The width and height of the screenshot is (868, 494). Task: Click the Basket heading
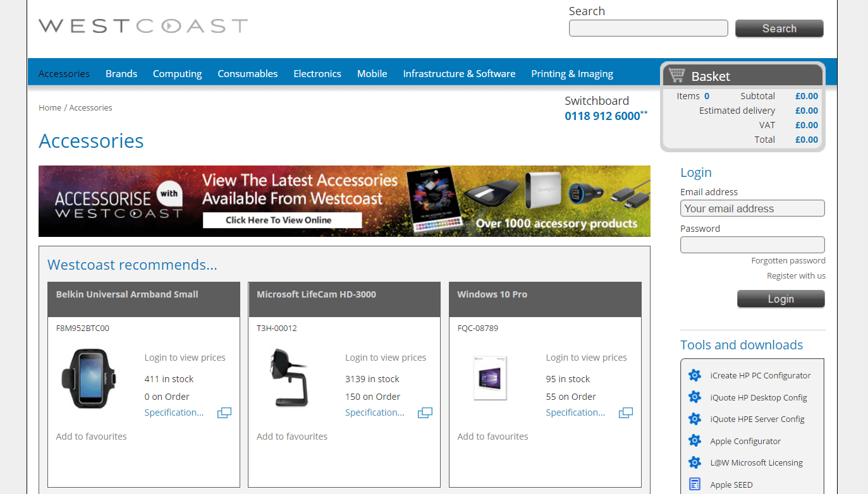(x=711, y=76)
